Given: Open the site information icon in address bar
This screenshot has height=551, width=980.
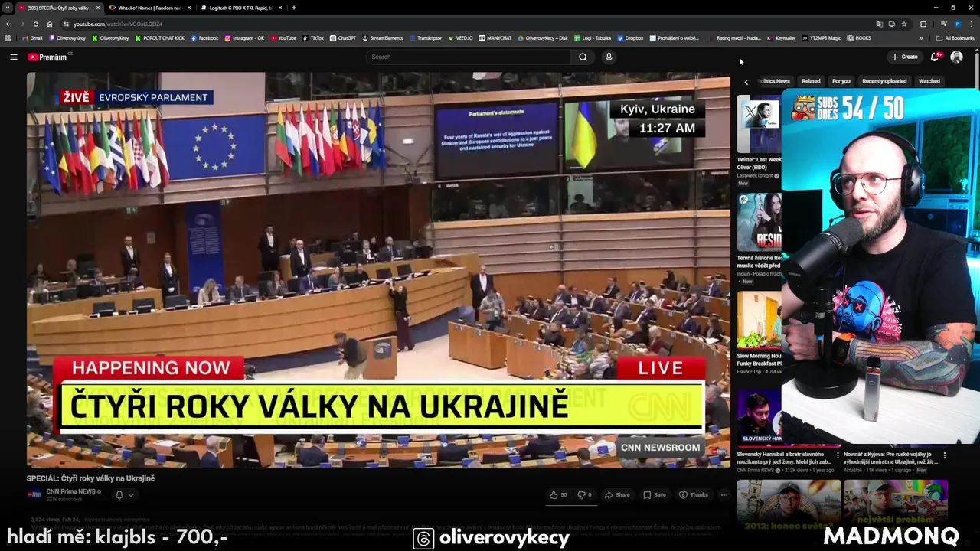Looking at the screenshot, I should coord(66,24).
